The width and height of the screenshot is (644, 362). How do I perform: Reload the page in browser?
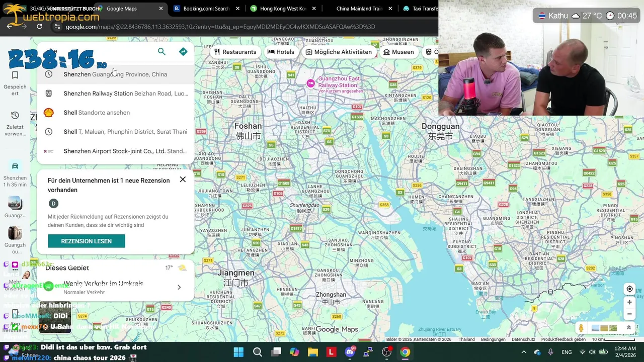(x=39, y=26)
